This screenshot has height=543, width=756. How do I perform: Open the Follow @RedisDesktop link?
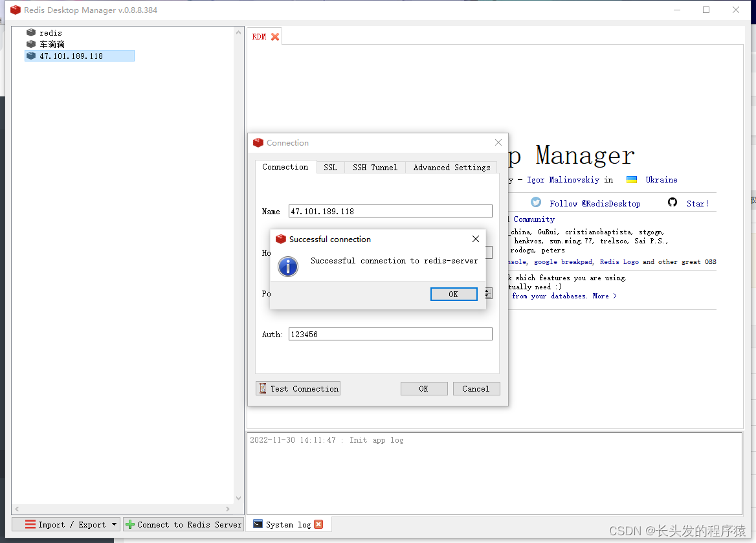click(595, 203)
